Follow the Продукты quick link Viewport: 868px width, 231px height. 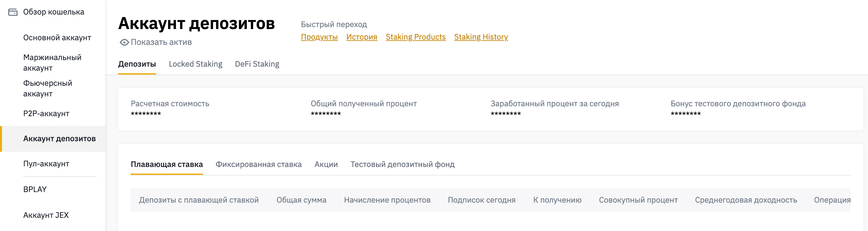[319, 37]
